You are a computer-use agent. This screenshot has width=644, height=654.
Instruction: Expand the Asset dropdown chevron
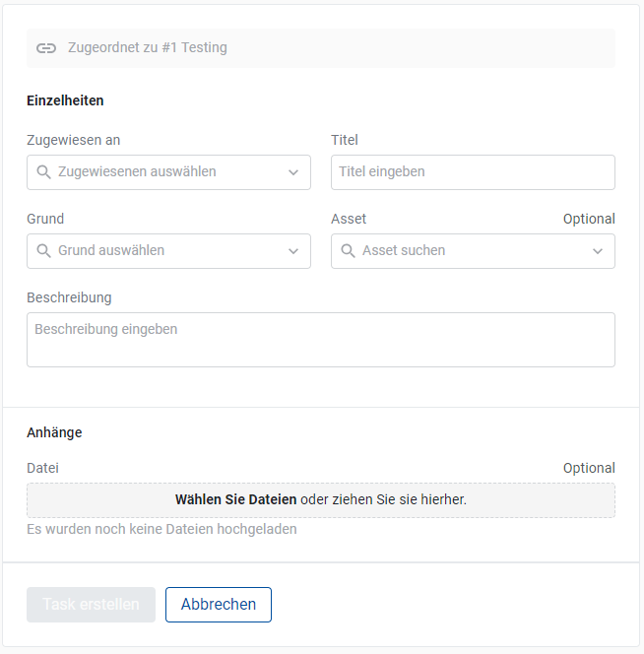[x=598, y=251]
